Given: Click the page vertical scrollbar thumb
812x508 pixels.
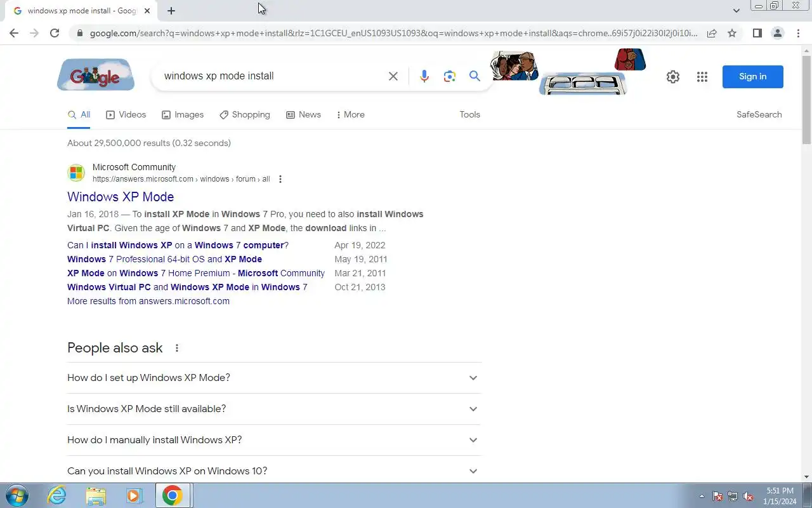Looking at the screenshot, I should click(807, 98).
